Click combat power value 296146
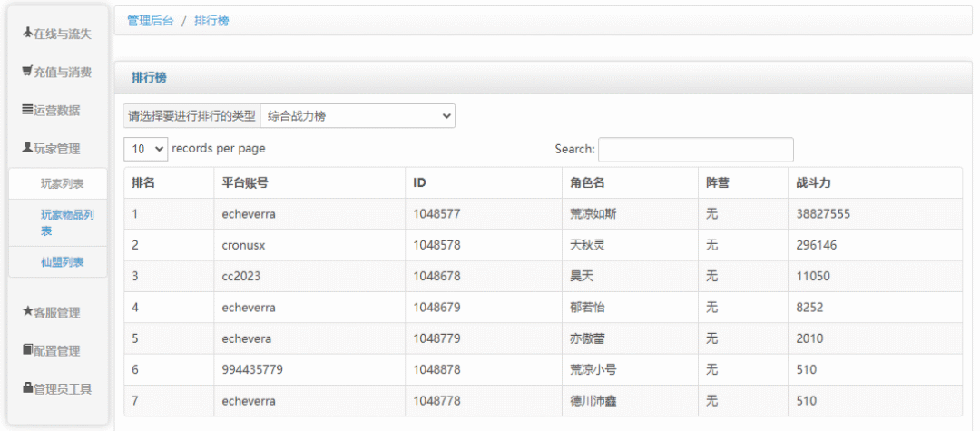This screenshot has height=431, width=980. tap(817, 246)
